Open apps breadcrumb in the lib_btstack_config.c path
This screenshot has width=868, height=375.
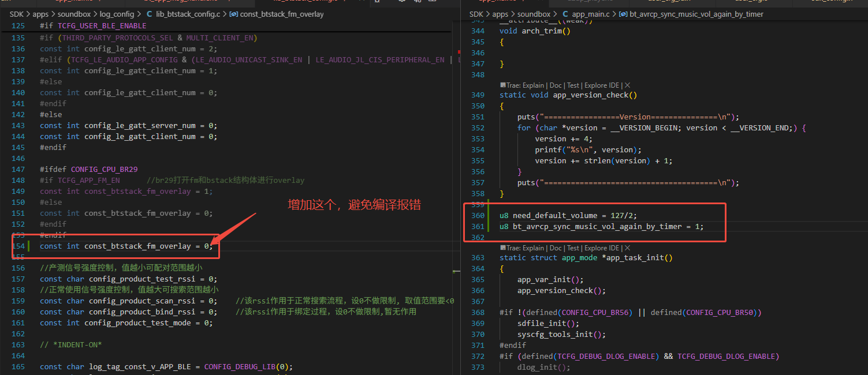(39, 14)
